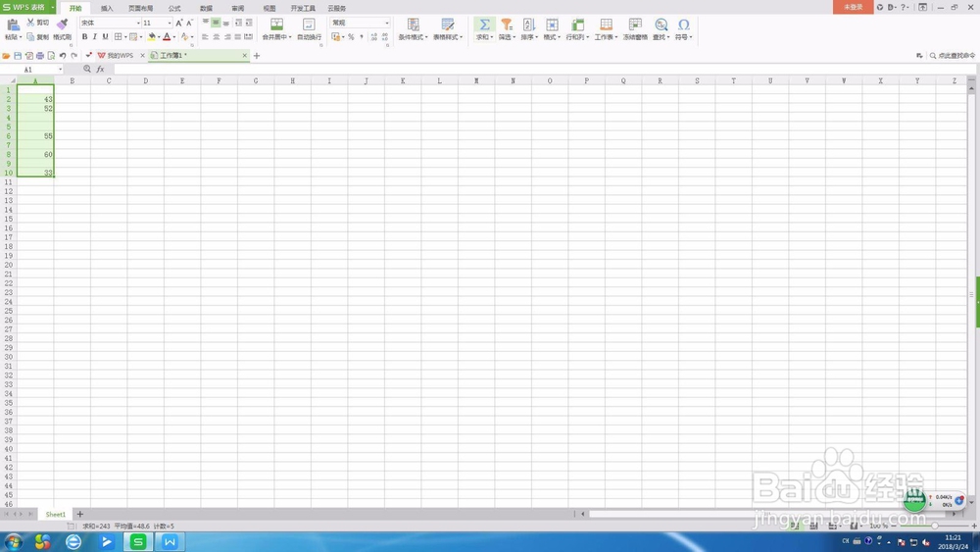The height and width of the screenshot is (552, 980).
Task: Click the command search box
Action: [953, 56]
